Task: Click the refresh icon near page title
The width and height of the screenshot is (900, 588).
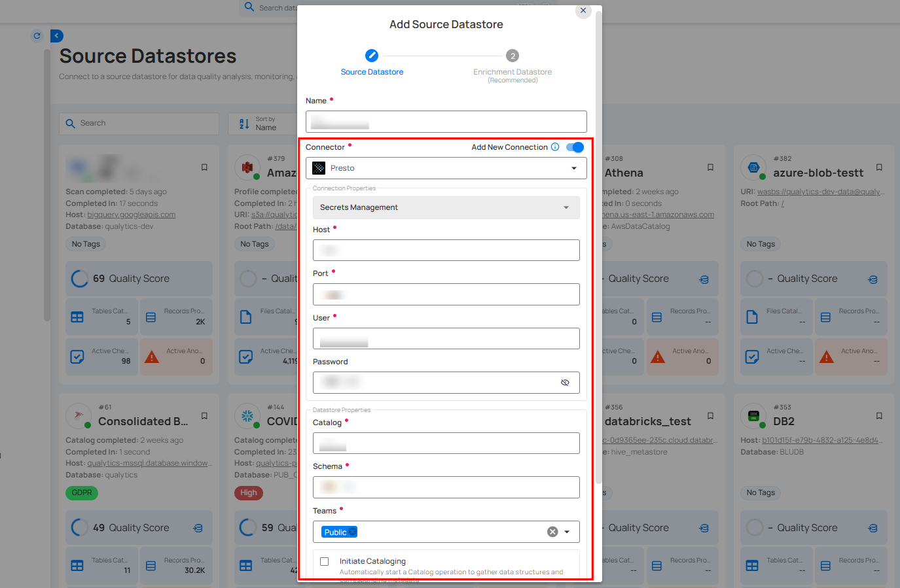Action: [37, 36]
